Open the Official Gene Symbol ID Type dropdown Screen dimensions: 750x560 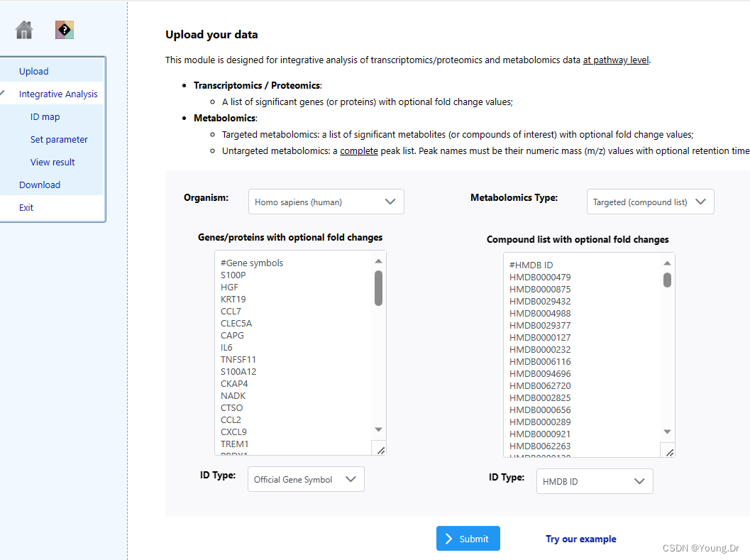point(306,479)
